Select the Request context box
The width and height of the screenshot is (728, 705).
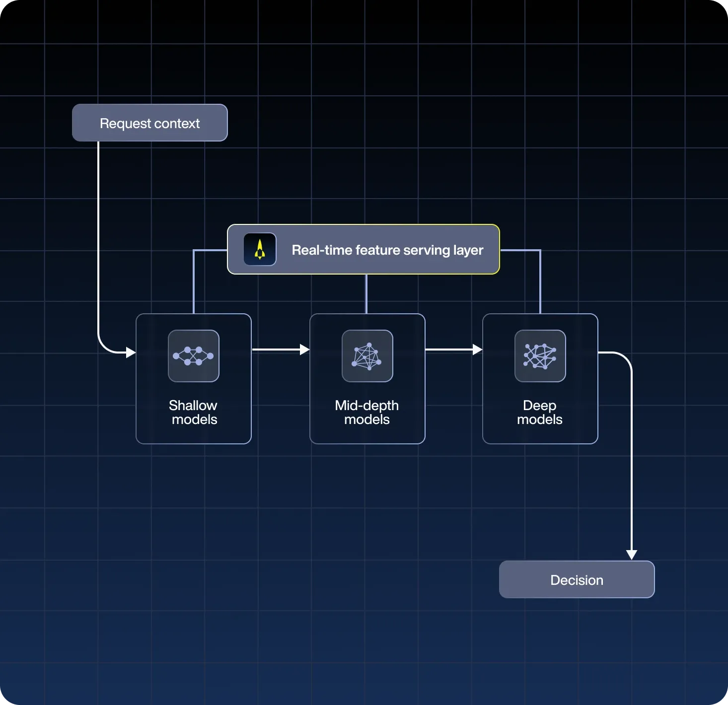click(x=149, y=123)
